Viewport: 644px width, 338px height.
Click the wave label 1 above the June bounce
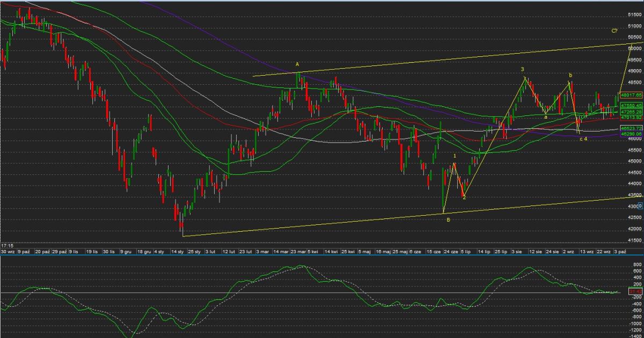[455, 156]
